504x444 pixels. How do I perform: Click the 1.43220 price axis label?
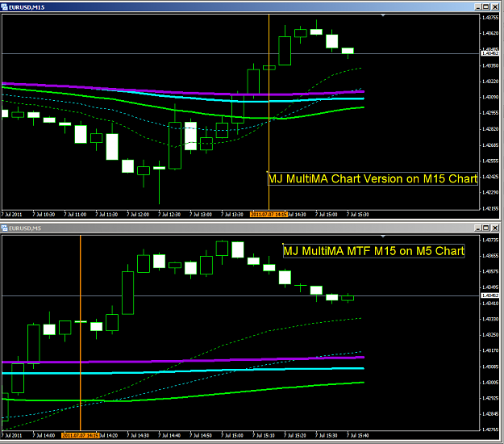(x=490, y=82)
